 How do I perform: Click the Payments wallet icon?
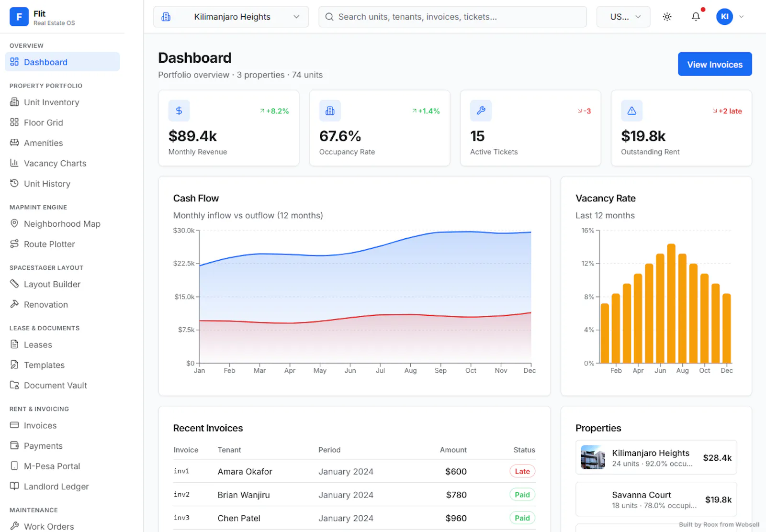pos(14,445)
